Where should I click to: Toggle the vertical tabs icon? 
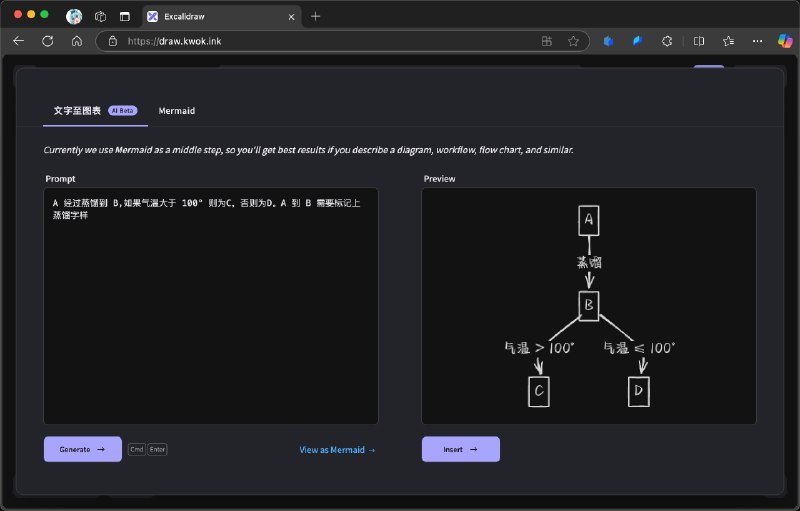[x=125, y=16]
